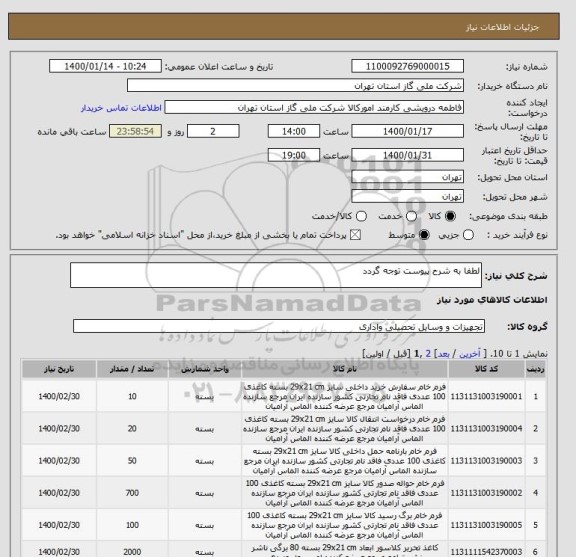Image resolution: width=576 pixels, height=557 pixels.
Task: Click the remaining days field showing 2
Action: [213, 131]
